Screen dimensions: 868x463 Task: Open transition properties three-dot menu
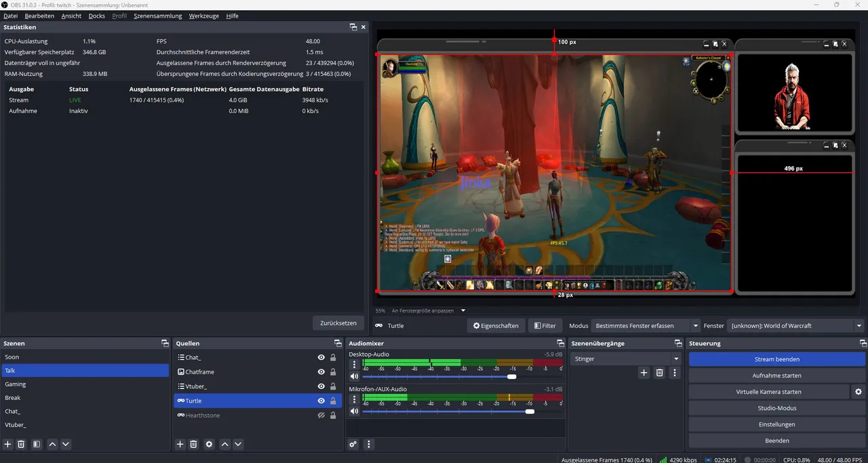[x=674, y=372]
